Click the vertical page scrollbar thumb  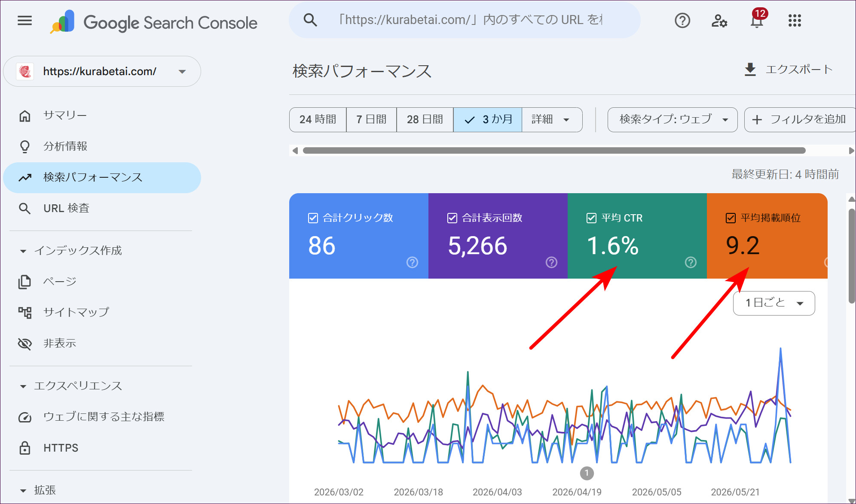click(x=851, y=256)
